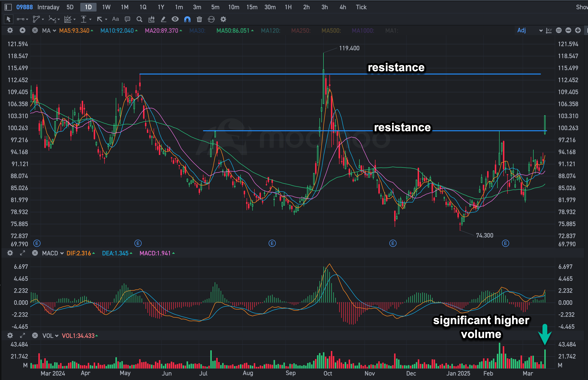Click the cursor pointer selection tool
588x380 pixels.
[8, 19]
